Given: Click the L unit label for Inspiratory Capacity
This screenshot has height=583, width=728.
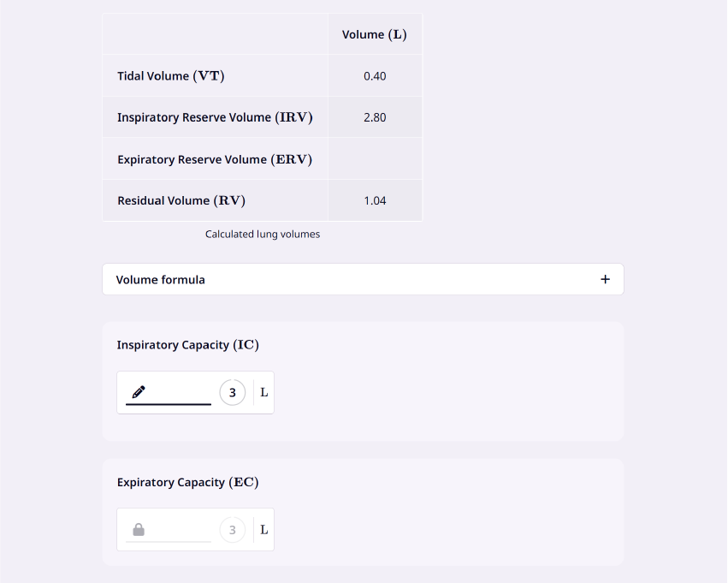Looking at the screenshot, I should tap(264, 393).
